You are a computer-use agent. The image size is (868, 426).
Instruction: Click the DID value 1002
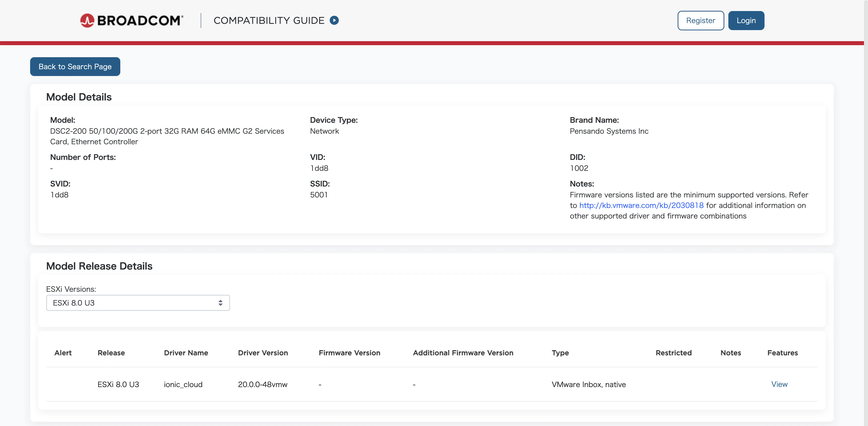tap(579, 168)
